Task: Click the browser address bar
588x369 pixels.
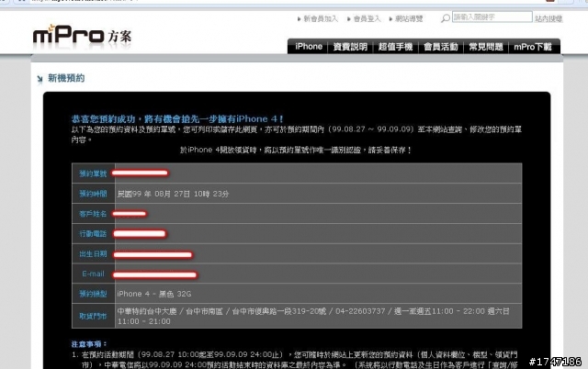Action: (285, 1)
